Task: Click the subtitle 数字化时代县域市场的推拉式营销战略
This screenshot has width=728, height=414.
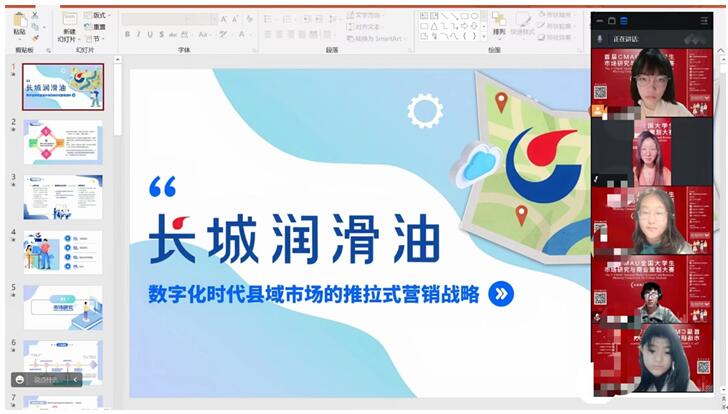Action: 314,294
